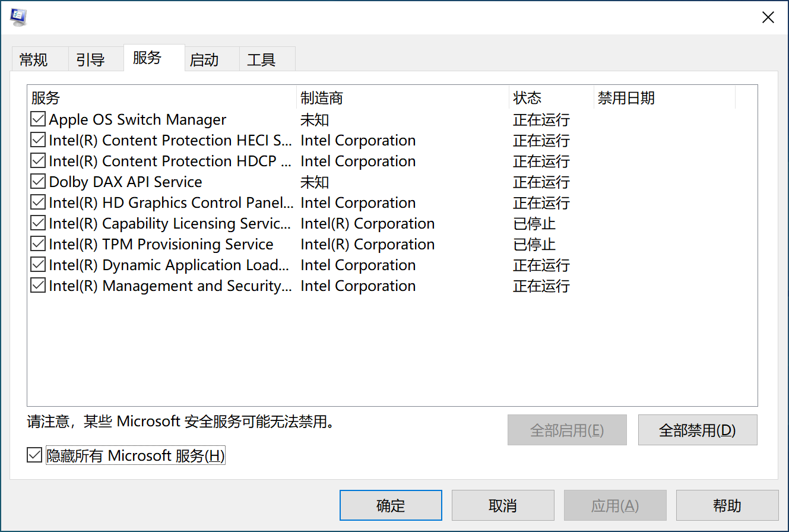Toggle the Intel(R) Capability Licensing Service checkbox
The width and height of the screenshot is (789, 532).
(x=38, y=224)
